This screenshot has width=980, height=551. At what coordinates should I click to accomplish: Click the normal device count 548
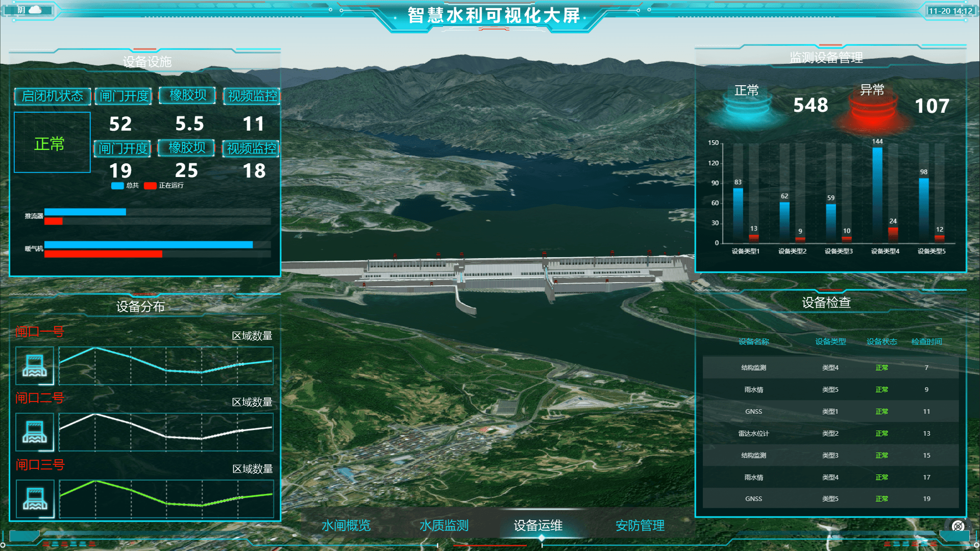click(811, 105)
